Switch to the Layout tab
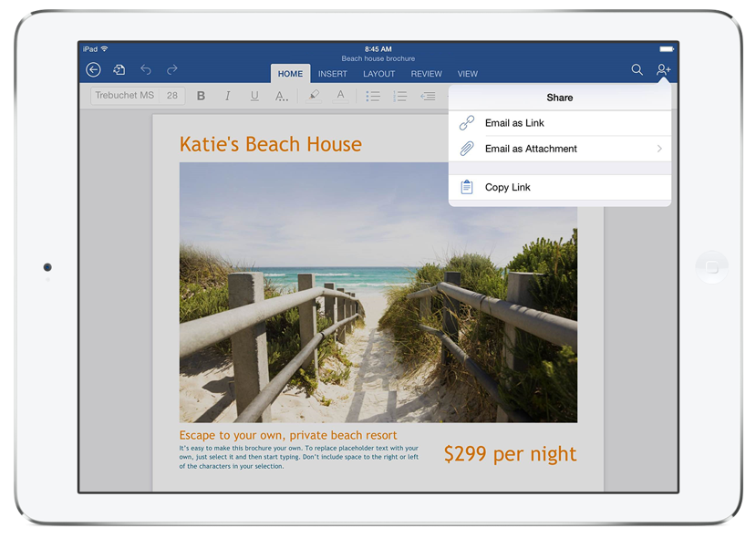Viewport: 756px width, 549px height. (x=378, y=74)
